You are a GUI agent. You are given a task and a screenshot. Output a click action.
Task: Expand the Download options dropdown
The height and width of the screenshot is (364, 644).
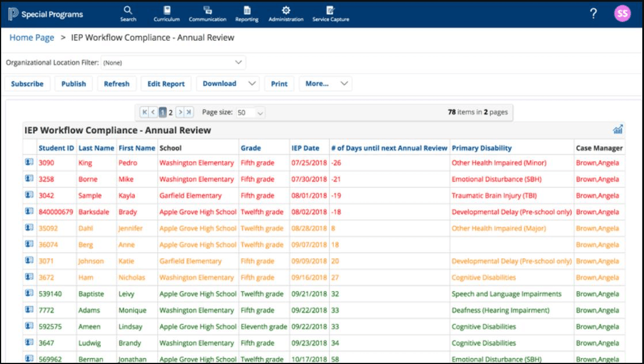(251, 84)
